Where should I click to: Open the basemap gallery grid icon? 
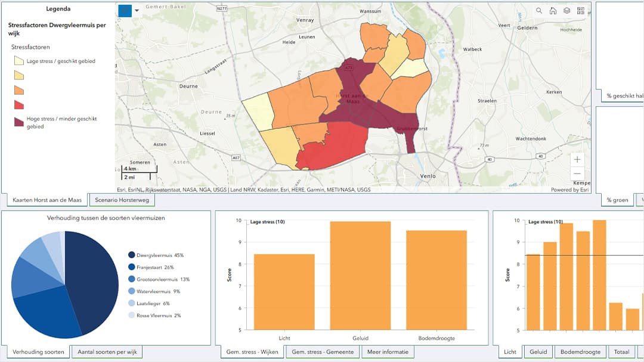[581, 11]
